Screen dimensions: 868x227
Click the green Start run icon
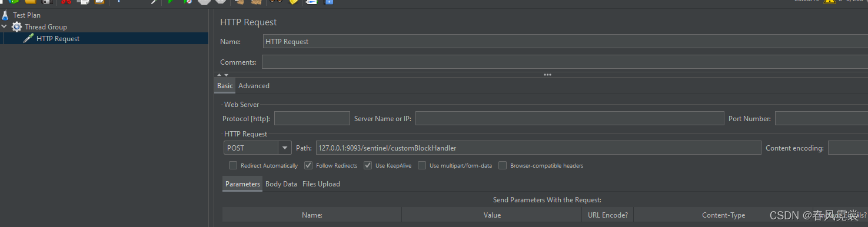pos(170,2)
